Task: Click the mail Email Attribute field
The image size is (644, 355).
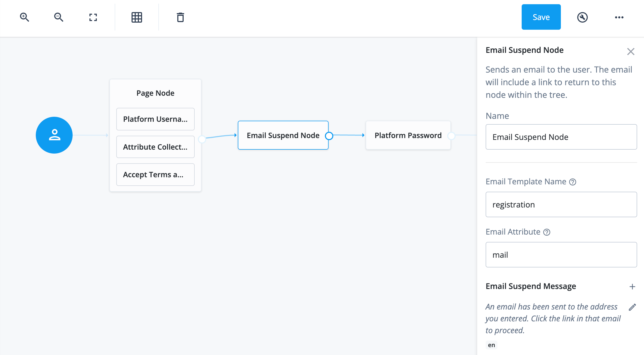Action: [561, 255]
